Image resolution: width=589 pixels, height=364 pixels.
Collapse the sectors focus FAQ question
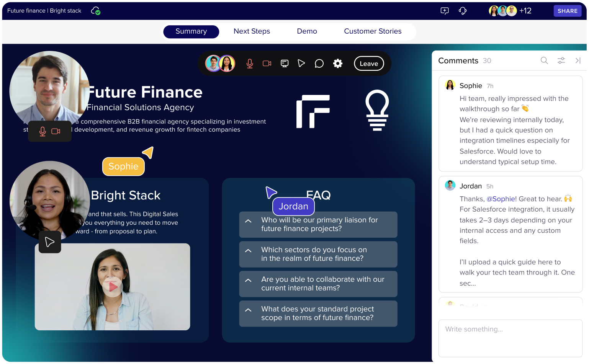click(x=248, y=251)
